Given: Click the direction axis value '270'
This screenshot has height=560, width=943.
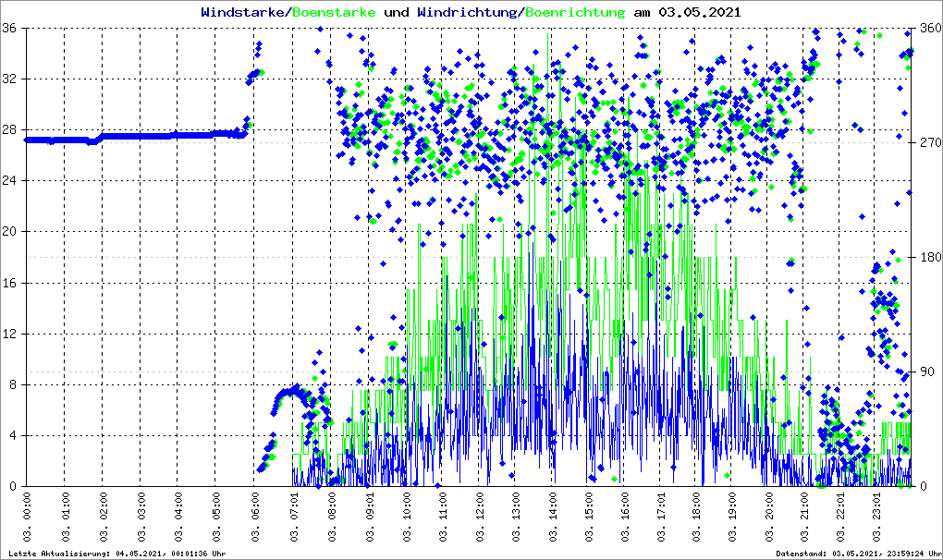Looking at the screenshot, I should (931, 143).
